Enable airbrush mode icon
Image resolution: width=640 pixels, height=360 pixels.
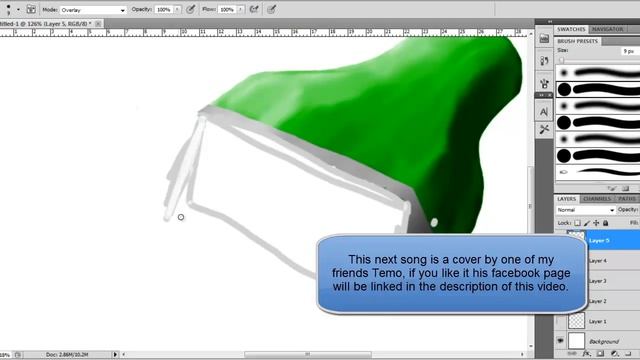click(254, 9)
